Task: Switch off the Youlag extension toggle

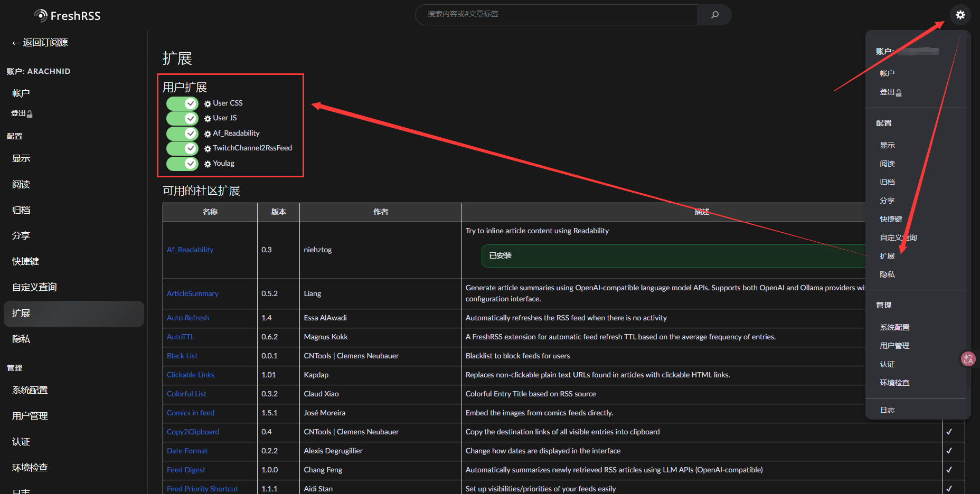Action: 182,164
